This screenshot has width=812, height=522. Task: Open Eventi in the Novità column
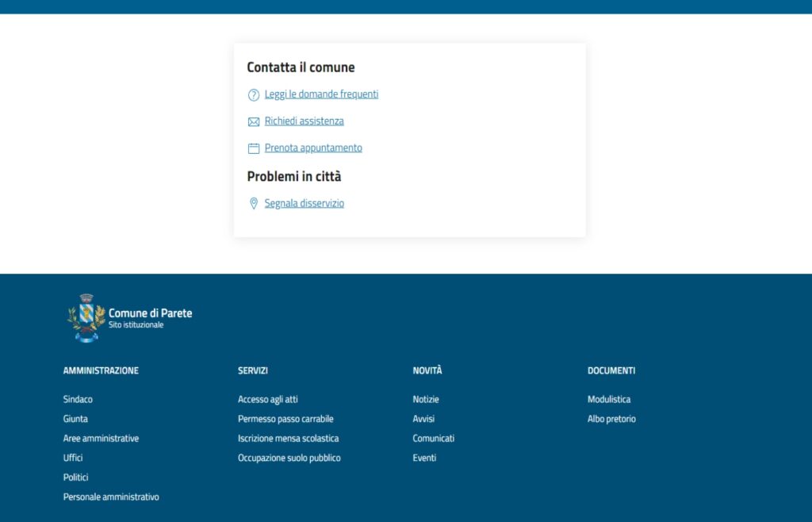click(424, 459)
